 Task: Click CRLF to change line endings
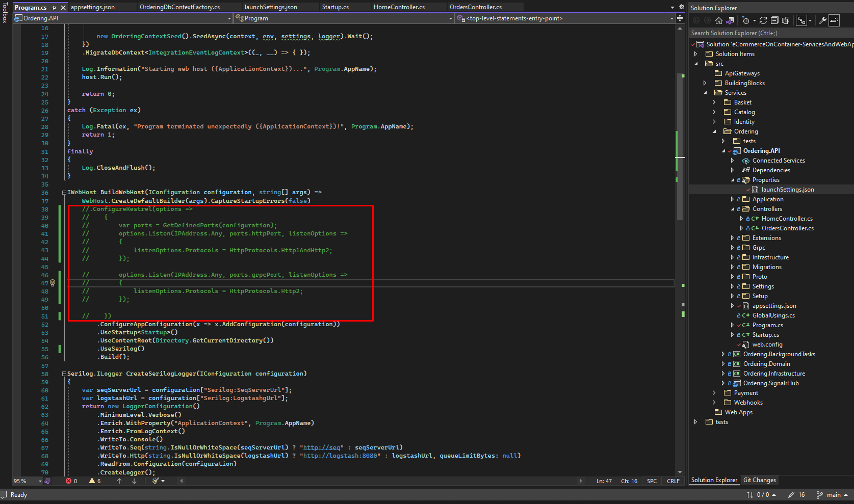point(673,481)
